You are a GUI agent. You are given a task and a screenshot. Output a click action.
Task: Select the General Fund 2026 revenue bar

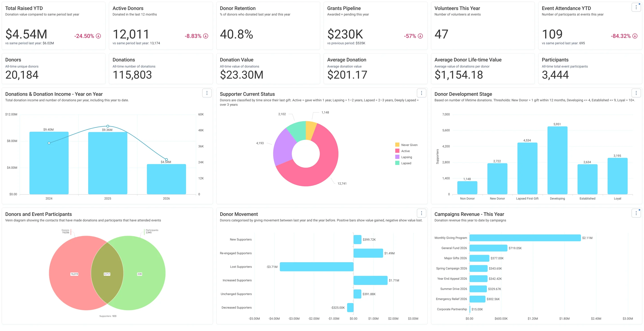pos(488,248)
